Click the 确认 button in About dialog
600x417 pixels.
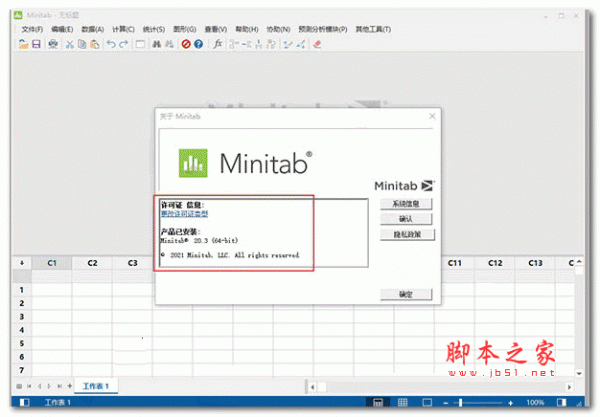pyautogui.click(x=406, y=219)
